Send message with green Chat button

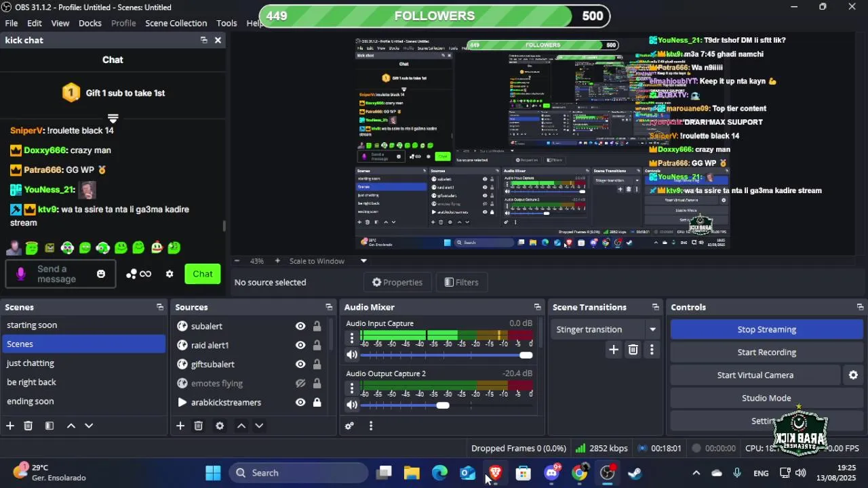pyautogui.click(x=203, y=274)
